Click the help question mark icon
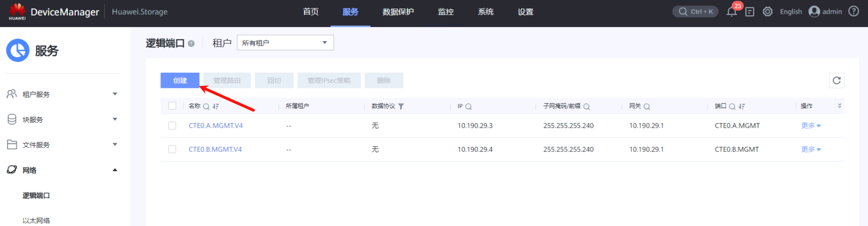 tap(853, 11)
